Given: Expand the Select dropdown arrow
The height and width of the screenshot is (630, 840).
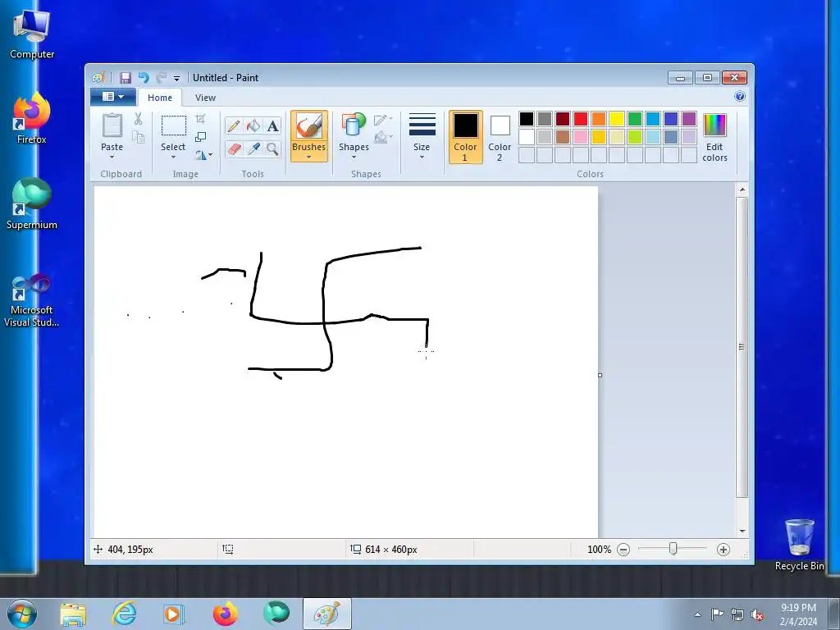Looking at the screenshot, I should 174,157.
